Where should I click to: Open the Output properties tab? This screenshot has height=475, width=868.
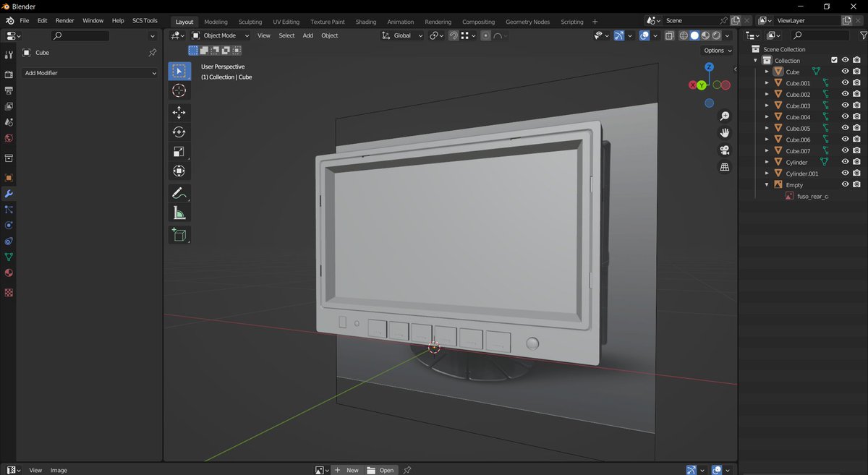(x=9, y=90)
